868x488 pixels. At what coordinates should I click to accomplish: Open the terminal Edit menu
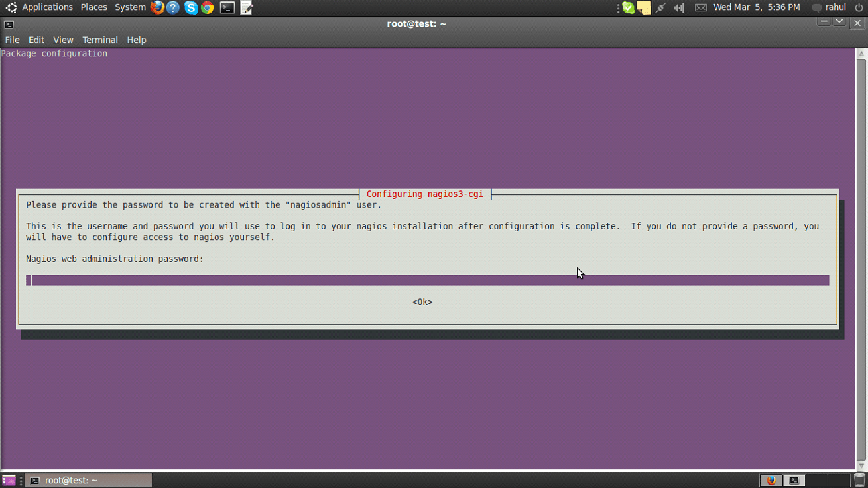click(36, 40)
